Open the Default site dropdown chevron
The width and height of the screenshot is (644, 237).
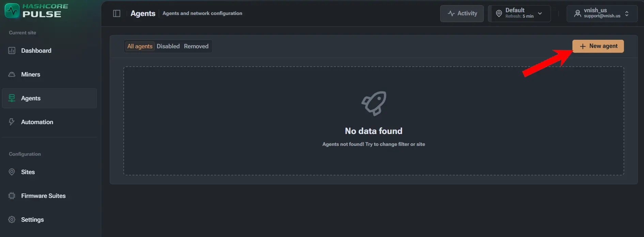point(540,14)
